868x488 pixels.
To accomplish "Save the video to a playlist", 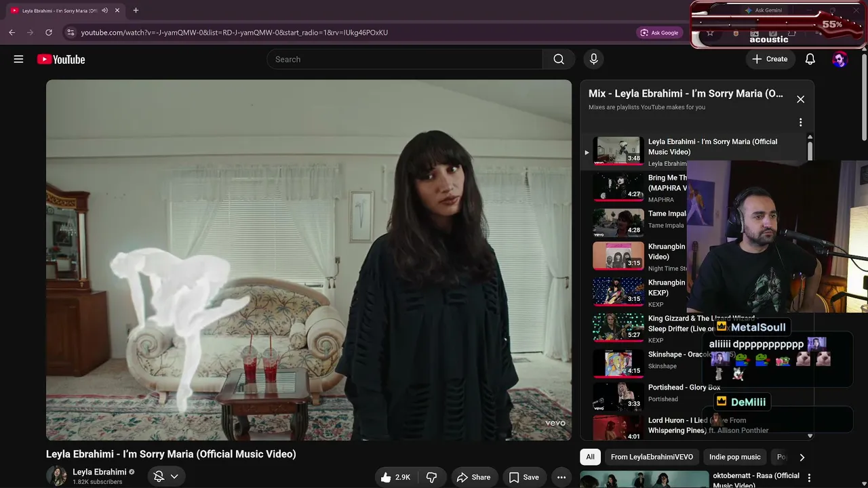I will (x=524, y=477).
